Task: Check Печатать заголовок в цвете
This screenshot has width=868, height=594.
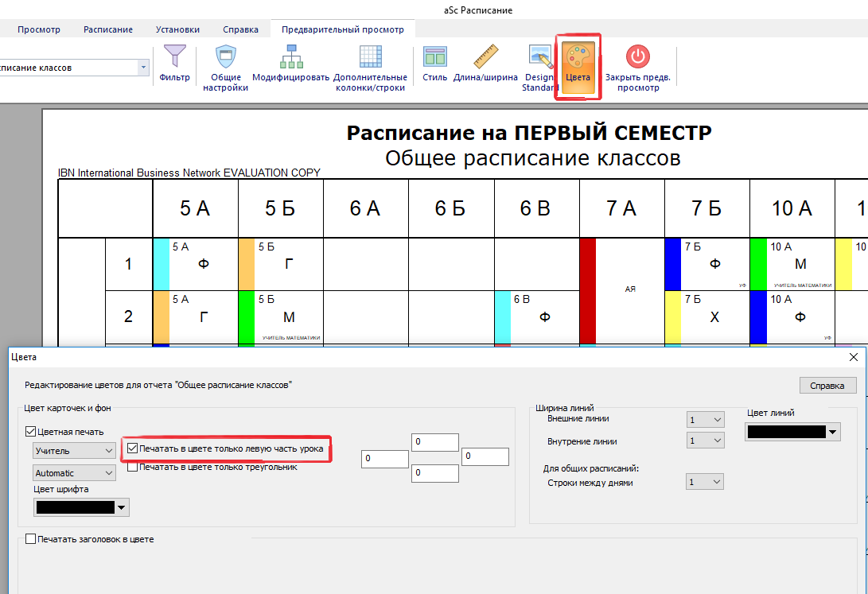Action: (x=31, y=539)
